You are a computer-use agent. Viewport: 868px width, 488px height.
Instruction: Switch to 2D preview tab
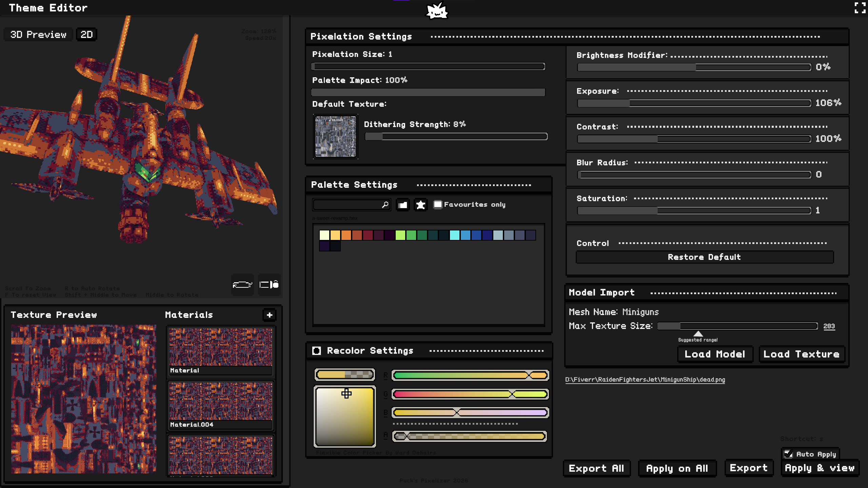tap(86, 35)
